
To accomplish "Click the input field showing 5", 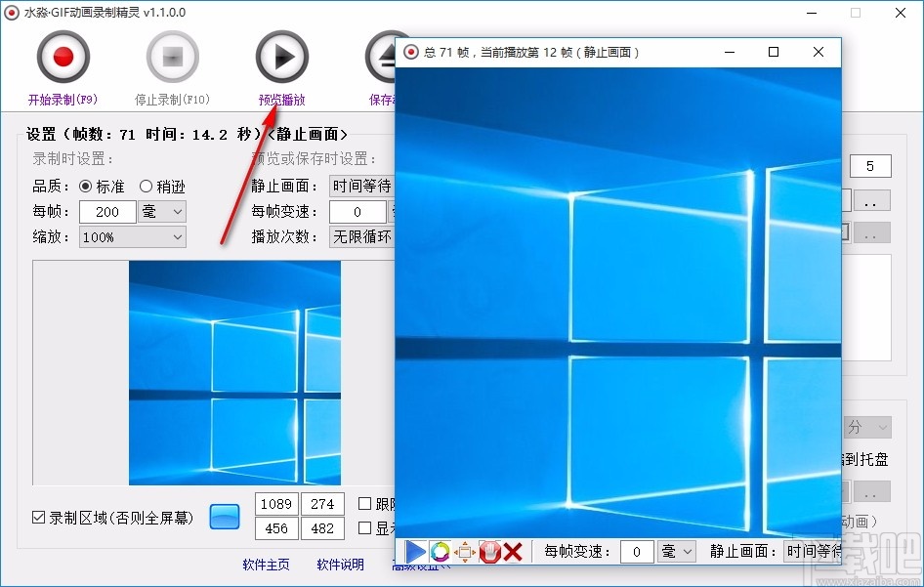I will tap(869, 166).
